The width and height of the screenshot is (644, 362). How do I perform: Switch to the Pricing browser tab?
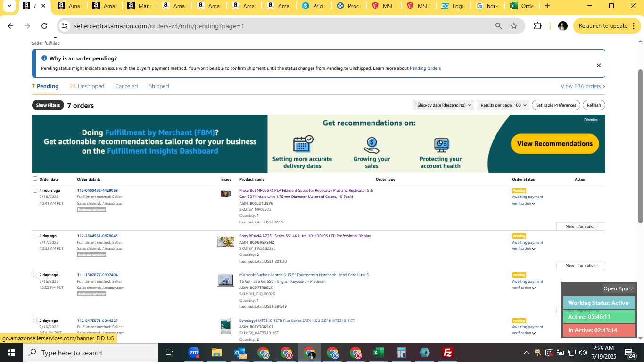pyautogui.click(x=314, y=6)
